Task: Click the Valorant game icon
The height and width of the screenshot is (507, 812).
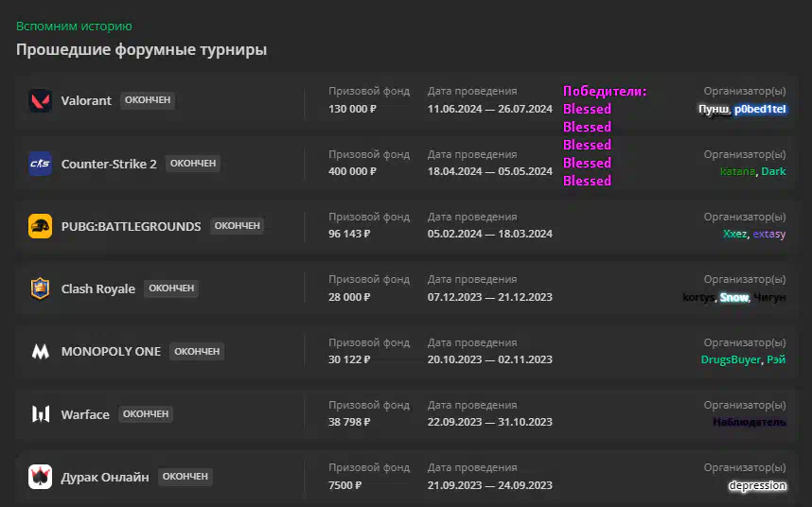Action: click(x=40, y=100)
